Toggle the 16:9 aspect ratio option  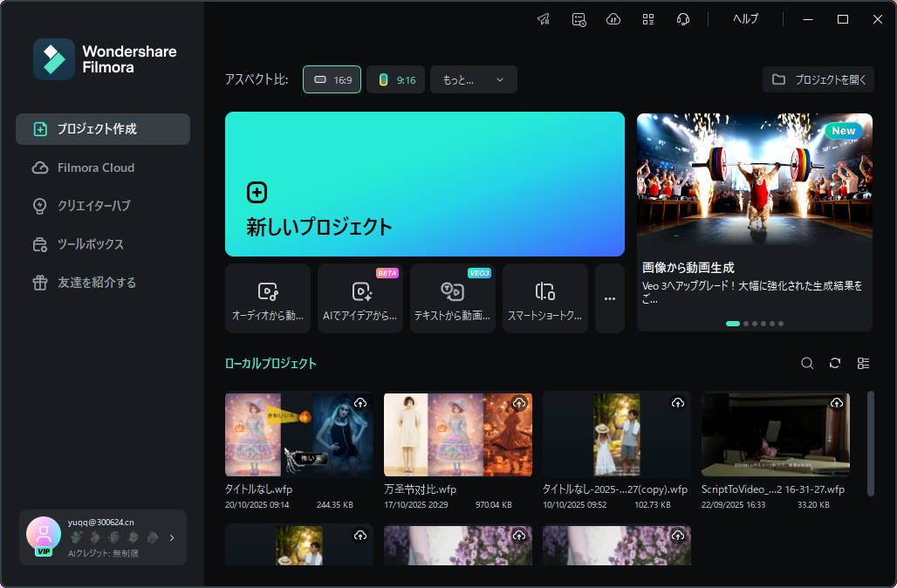332,79
